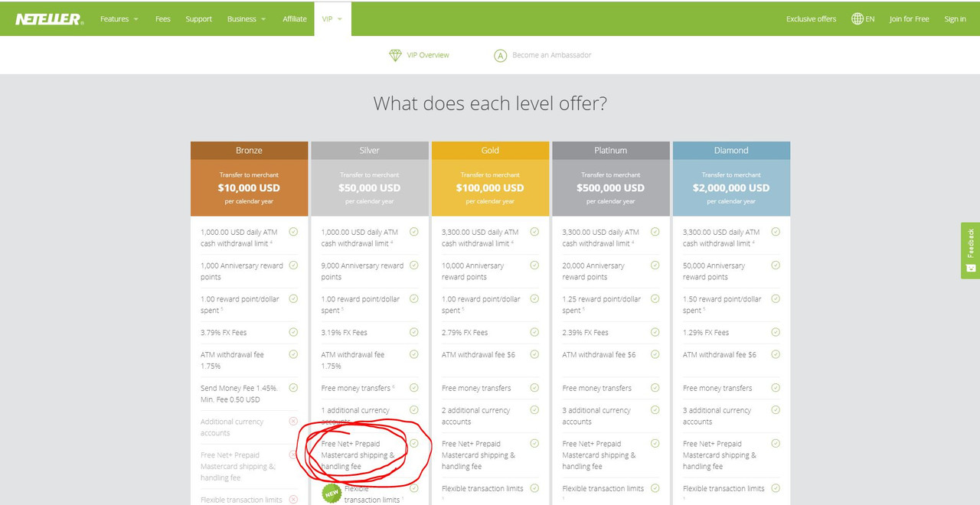Open the Feedback side tab
The image size is (980, 505).
coord(970,250)
